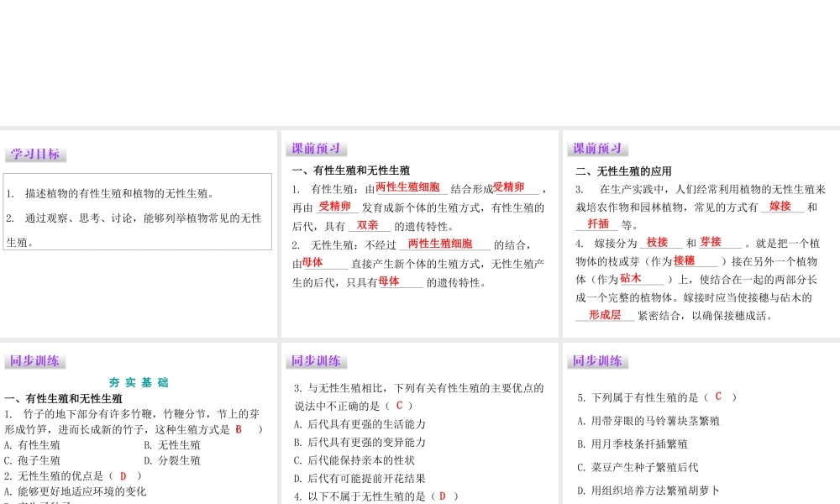This screenshot has width=840, height=504.
Task: Click red answer 母体 before 的遗传特性
Action: pos(389,281)
